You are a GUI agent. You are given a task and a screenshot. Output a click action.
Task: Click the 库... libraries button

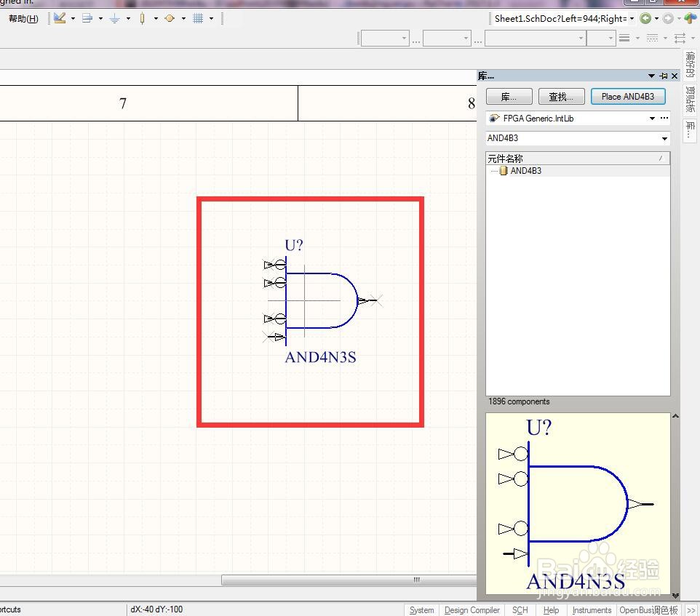[x=509, y=96]
